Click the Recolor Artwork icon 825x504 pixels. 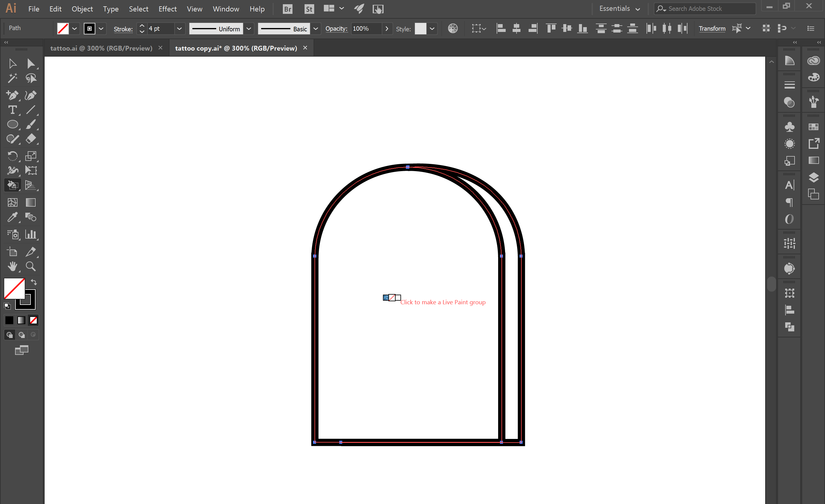click(453, 28)
